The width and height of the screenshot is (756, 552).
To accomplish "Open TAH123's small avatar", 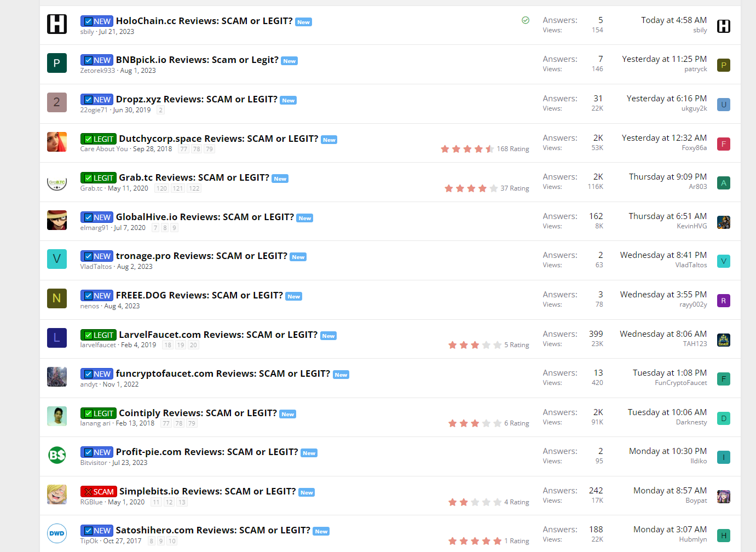I will coord(724,340).
